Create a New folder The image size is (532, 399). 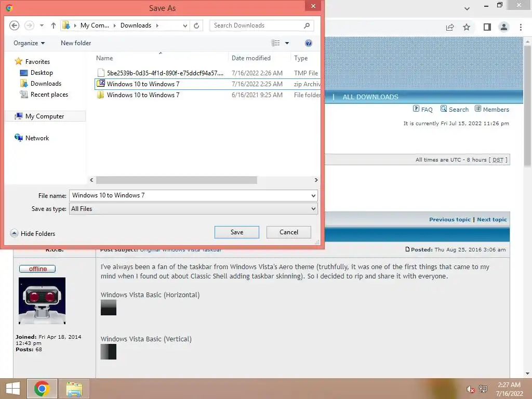tap(76, 43)
